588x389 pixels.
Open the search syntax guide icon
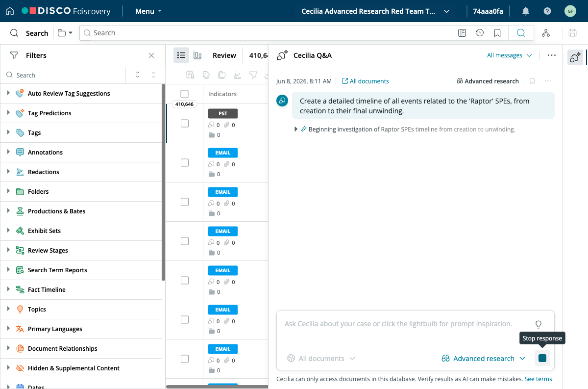(462, 33)
